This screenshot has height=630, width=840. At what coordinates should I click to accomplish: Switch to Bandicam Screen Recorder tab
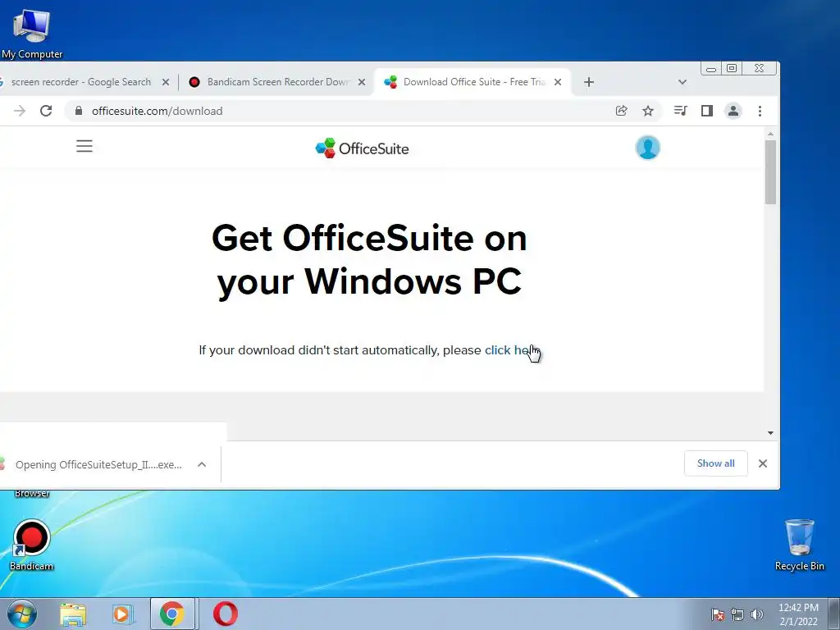(x=277, y=82)
